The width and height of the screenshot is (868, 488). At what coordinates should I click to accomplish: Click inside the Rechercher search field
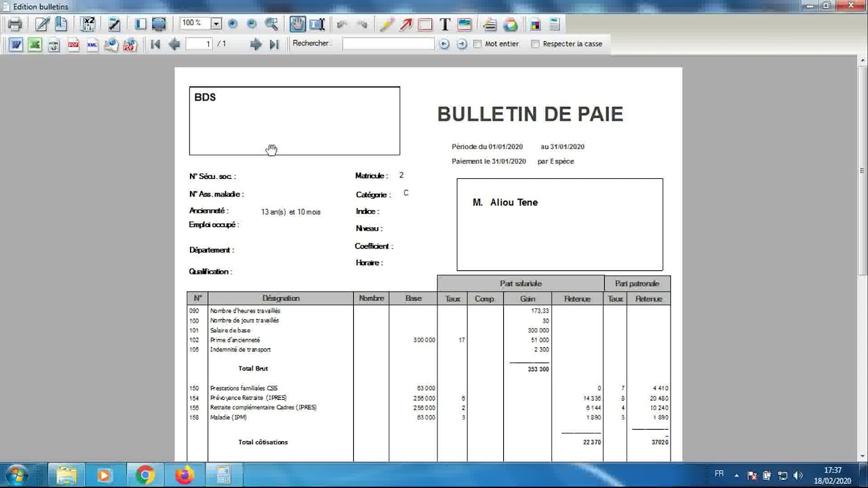pyautogui.click(x=388, y=43)
